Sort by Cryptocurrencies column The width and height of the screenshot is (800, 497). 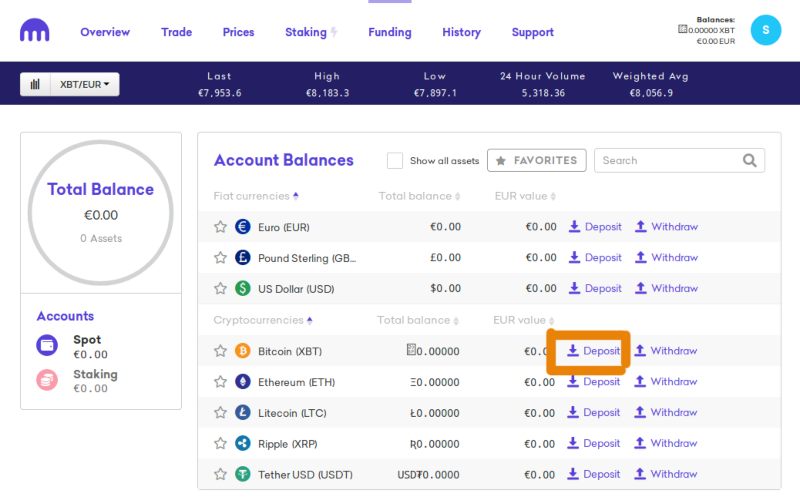(x=263, y=320)
